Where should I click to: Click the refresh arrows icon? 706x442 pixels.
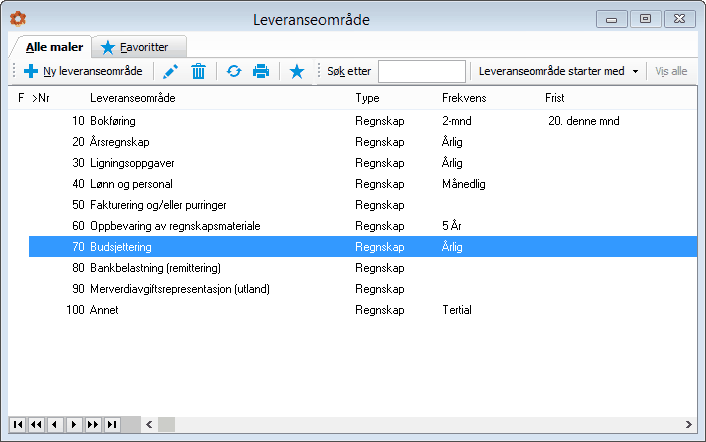[234, 71]
